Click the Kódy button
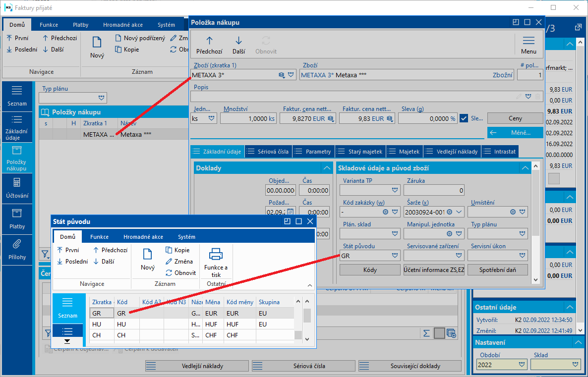This screenshot has height=377, width=588. coord(370,270)
